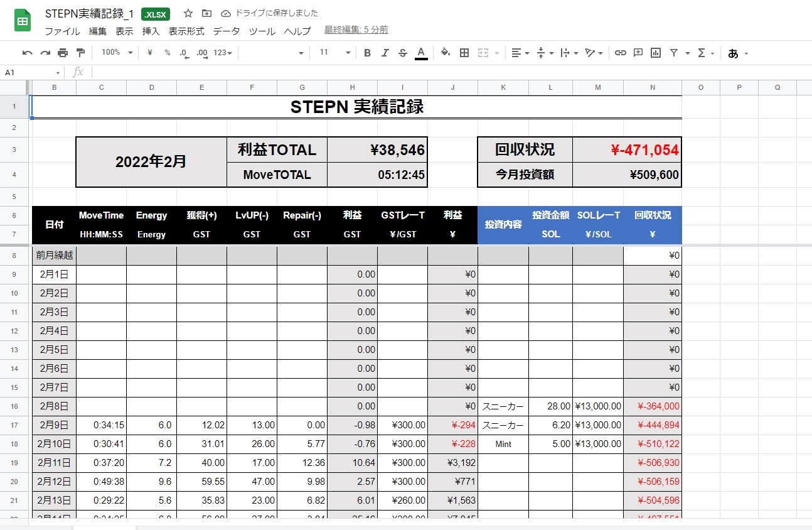Toggle italic formatting
Image resolution: width=812 pixels, height=530 pixels.
(385, 53)
